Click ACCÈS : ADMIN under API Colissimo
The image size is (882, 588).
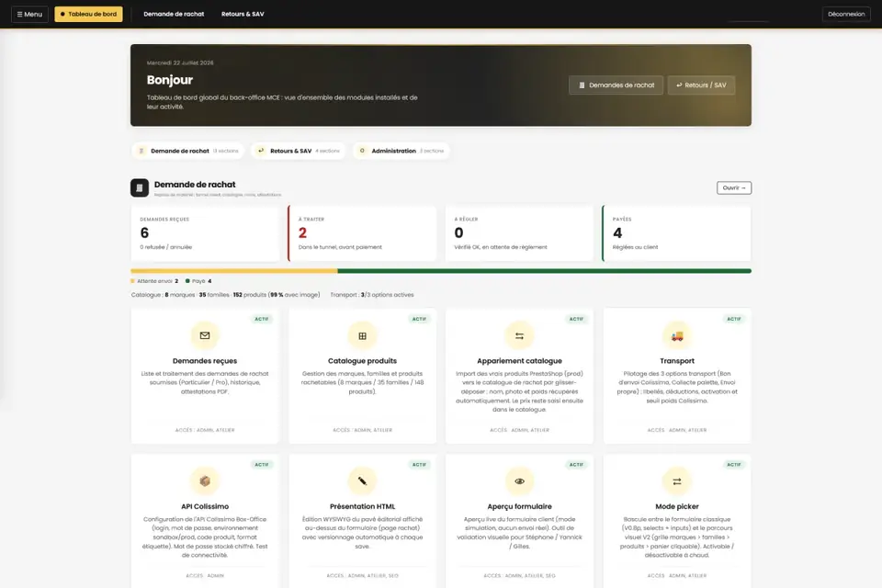pos(205,576)
